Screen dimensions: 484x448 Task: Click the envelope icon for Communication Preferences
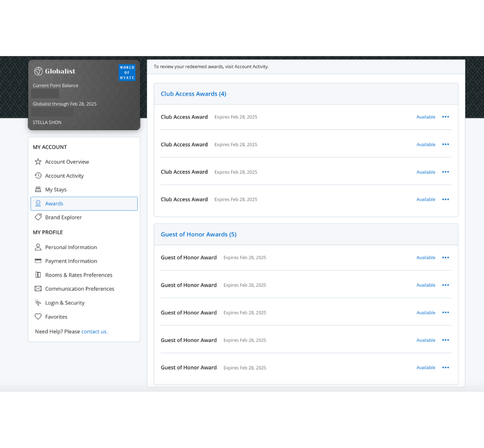pyautogui.click(x=38, y=289)
